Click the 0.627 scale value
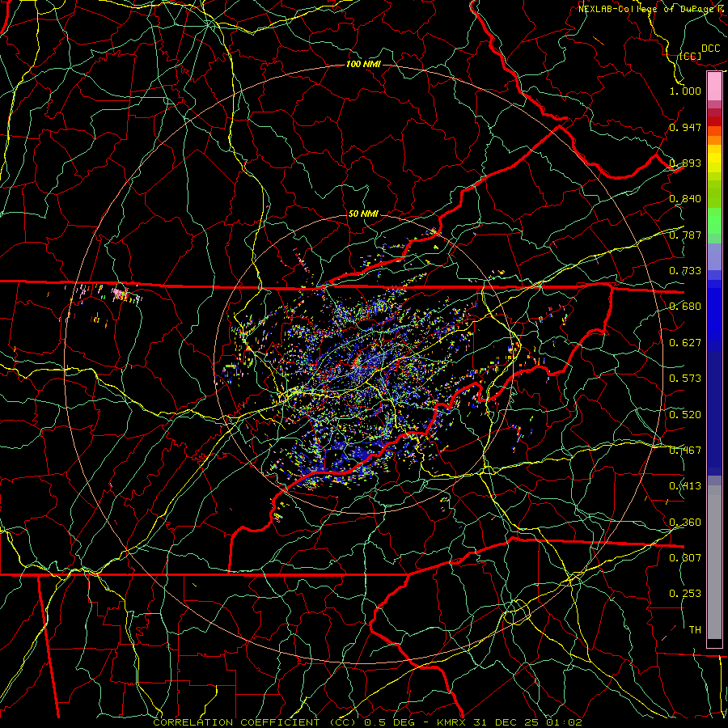 (685, 343)
